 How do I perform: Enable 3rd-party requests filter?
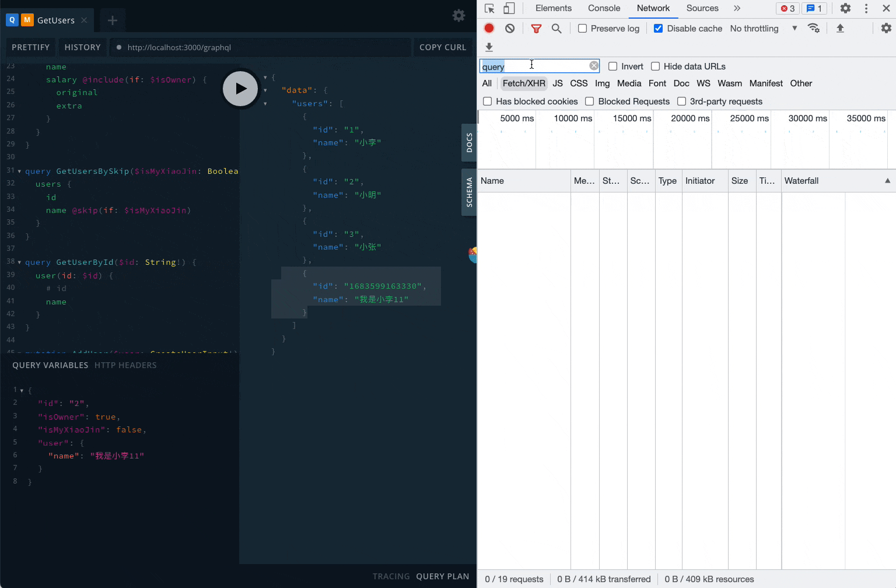tap(681, 101)
